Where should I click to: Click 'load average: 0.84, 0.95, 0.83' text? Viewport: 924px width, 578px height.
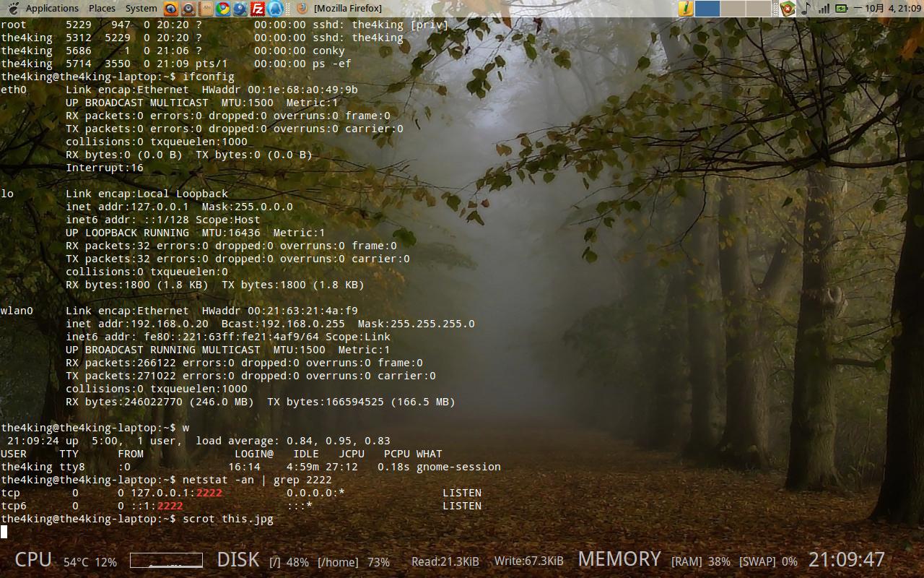point(293,441)
